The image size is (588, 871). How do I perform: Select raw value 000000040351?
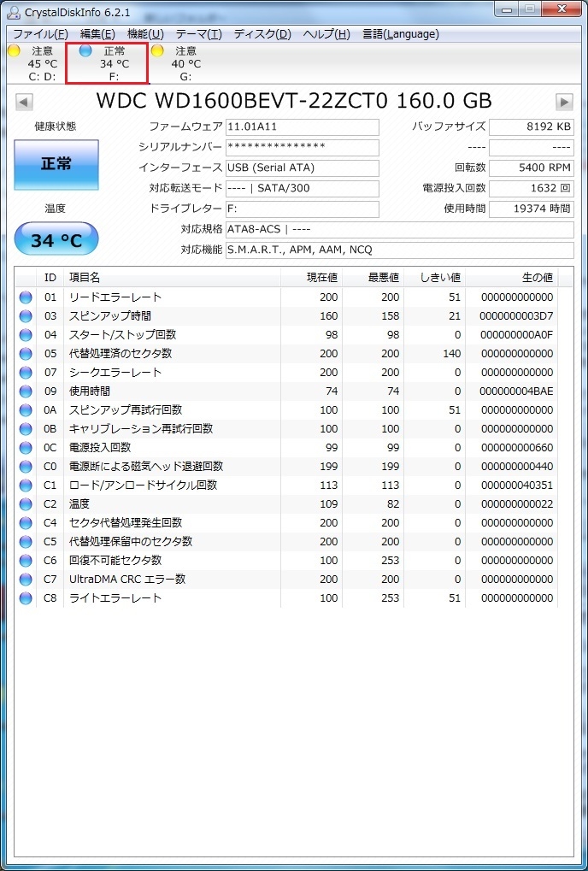(x=516, y=486)
